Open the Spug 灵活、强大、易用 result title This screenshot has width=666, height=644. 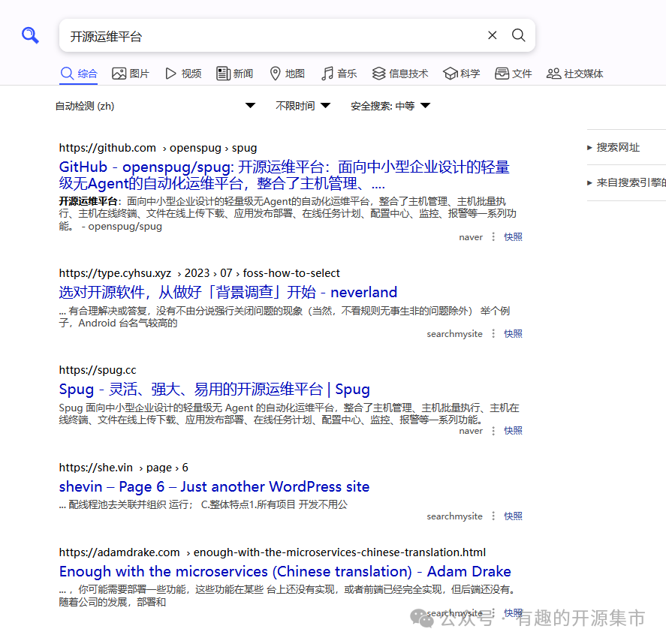click(x=215, y=389)
